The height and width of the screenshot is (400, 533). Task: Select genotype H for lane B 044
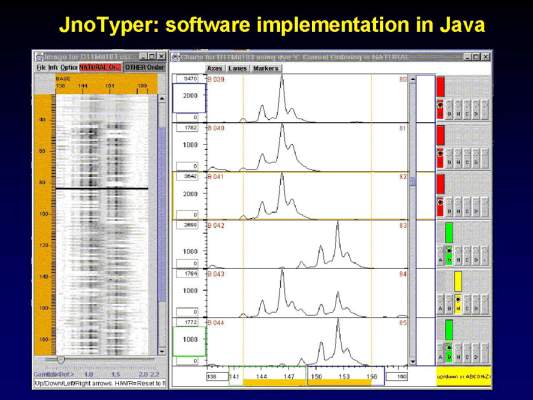pos(458,353)
